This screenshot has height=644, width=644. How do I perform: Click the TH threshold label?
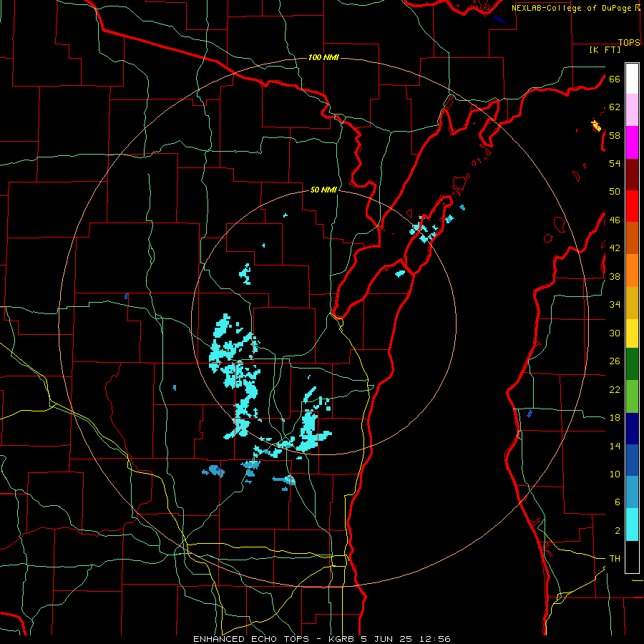pyautogui.click(x=615, y=559)
